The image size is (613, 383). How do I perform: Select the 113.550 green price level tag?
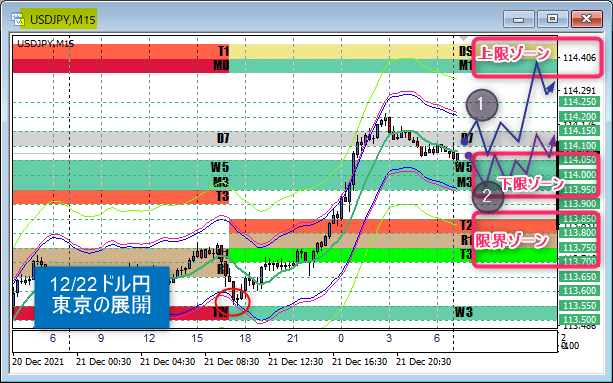tap(580, 305)
